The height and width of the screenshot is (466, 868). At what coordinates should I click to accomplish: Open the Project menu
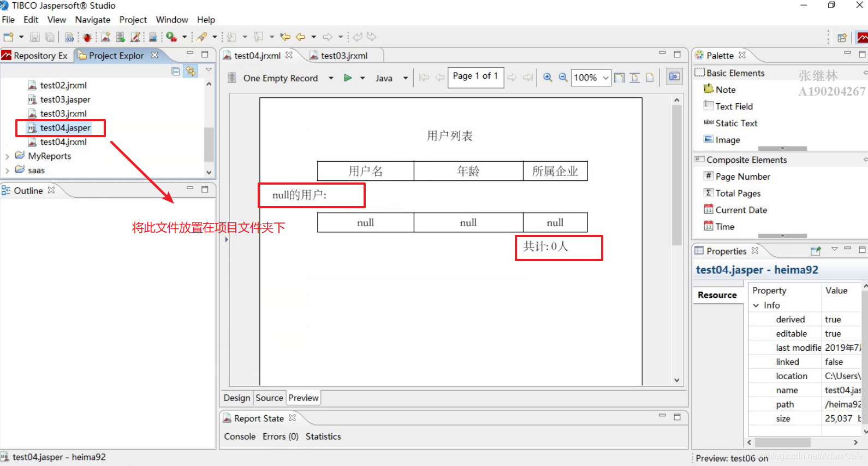click(x=133, y=20)
